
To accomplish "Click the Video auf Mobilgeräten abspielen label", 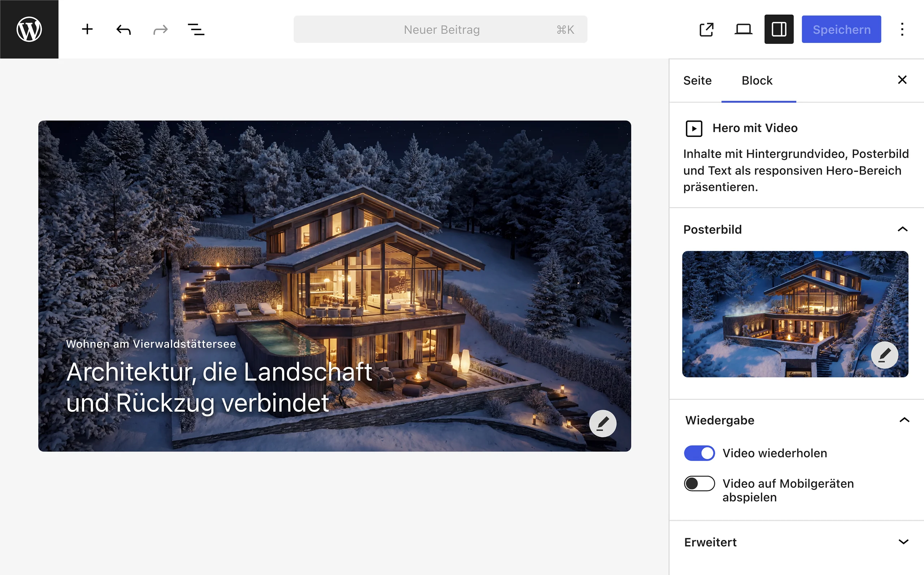I will 788,490.
